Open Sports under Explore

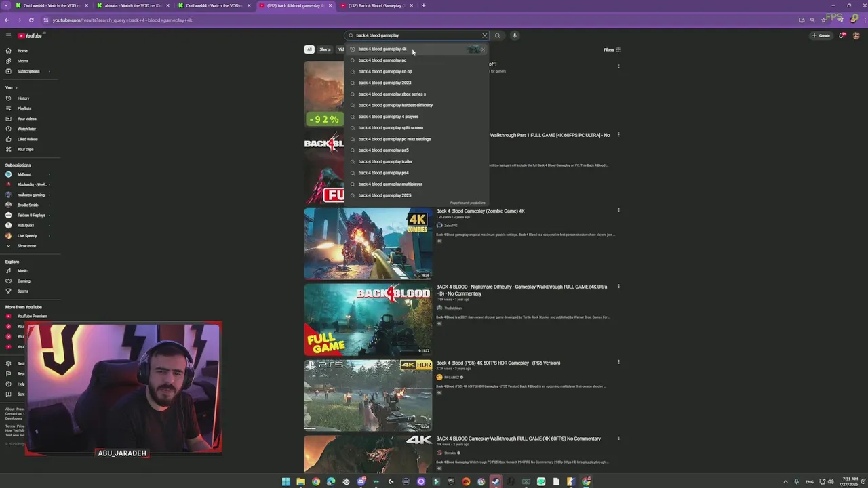[23, 291]
